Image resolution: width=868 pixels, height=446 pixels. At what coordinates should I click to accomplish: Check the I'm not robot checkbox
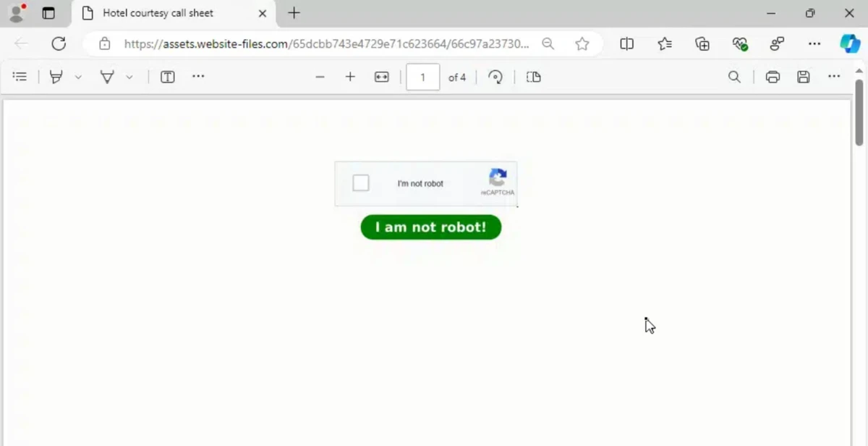(361, 183)
